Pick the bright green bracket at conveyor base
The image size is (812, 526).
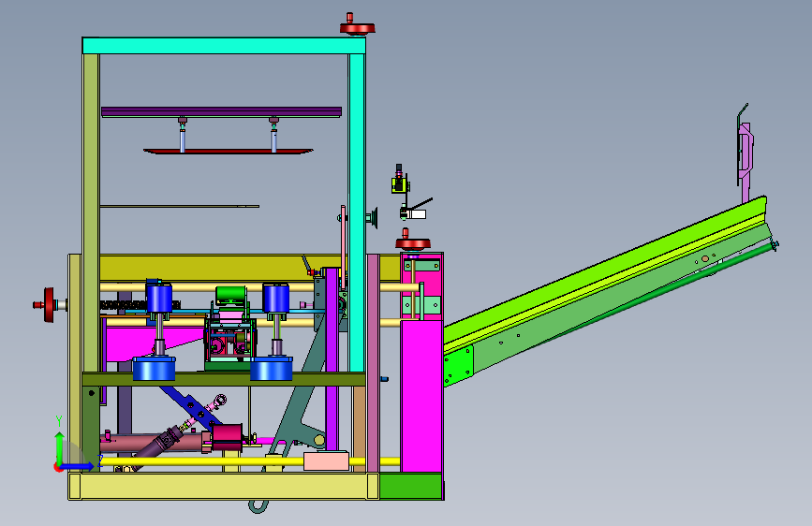click(458, 367)
